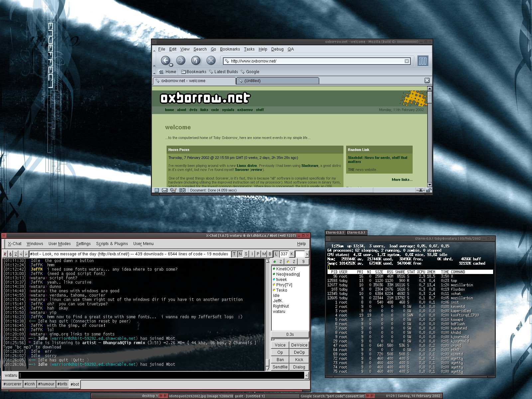Expand the Mozilla URL bar history dropdown
Image resolution: width=532 pixels, height=399 pixels.
pos(407,61)
